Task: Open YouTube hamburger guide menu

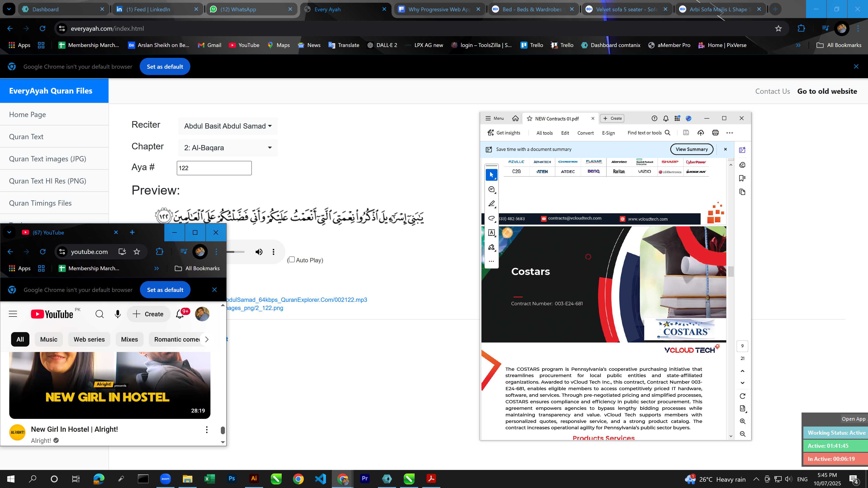Action: (x=13, y=314)
